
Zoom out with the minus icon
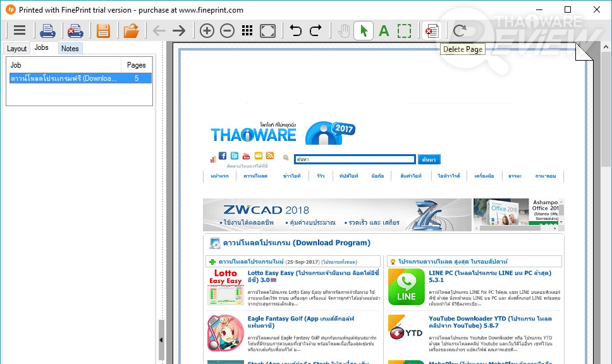(227, 30)
